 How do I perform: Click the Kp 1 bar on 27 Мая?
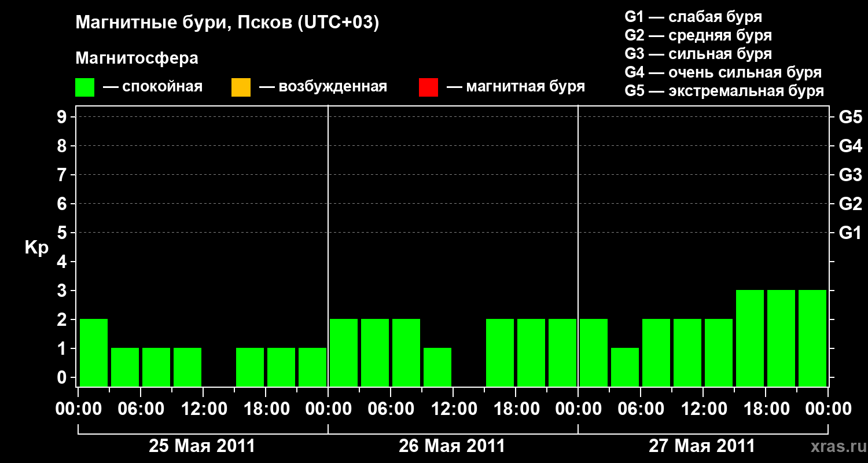pos(625,367)
